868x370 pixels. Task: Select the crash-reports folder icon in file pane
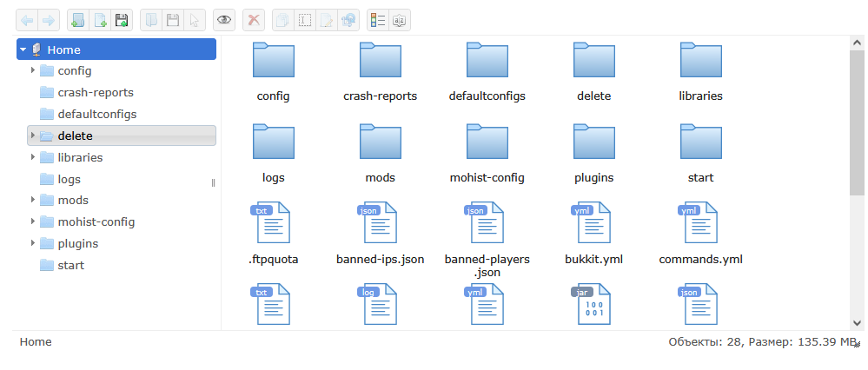pyautogui.click(x=381, y=60)
